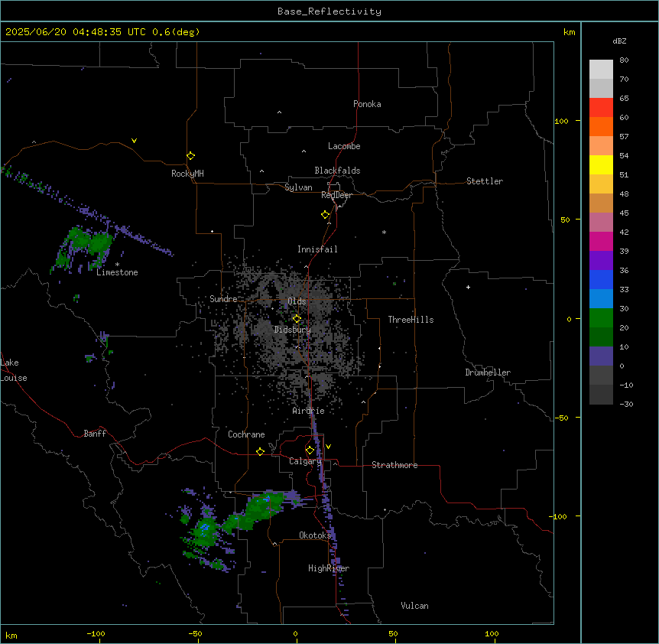
Task: Click the yellow diamond marker south of RedDeer
Action: (325, 214)
